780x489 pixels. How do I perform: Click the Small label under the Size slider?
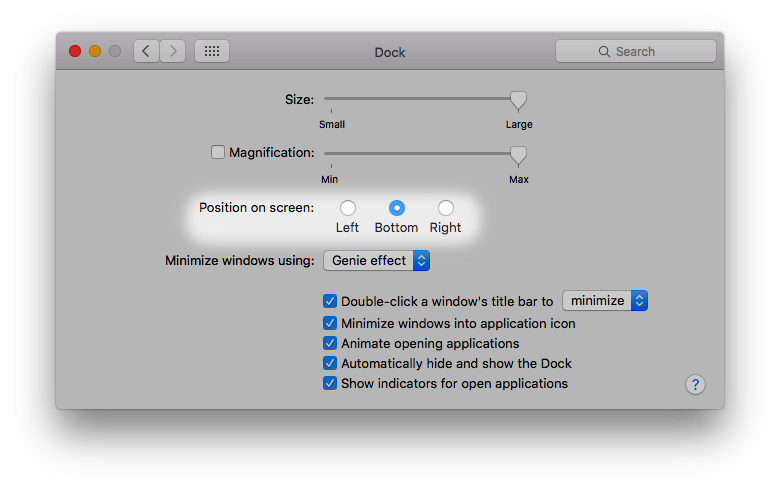(x=332, y=124)
